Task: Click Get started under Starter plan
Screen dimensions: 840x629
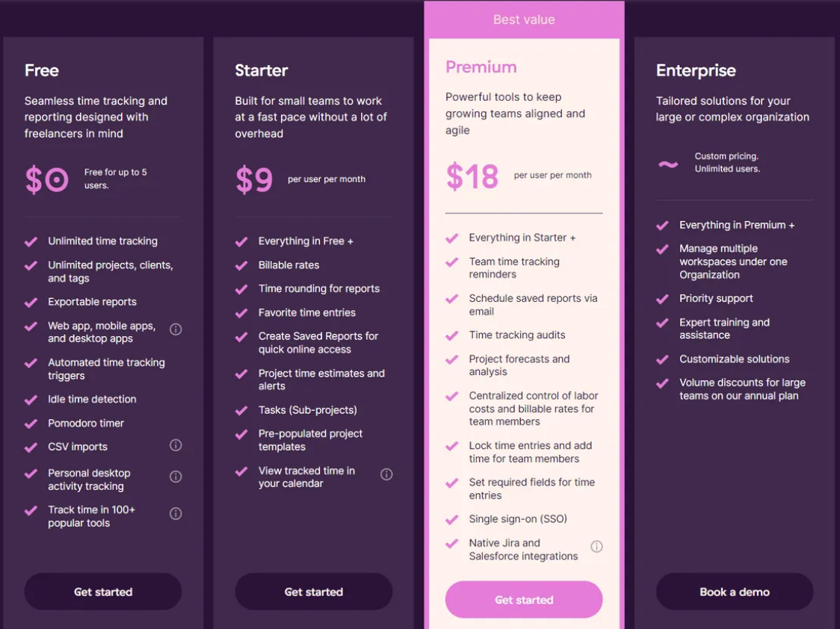Action: coord(313,592)
